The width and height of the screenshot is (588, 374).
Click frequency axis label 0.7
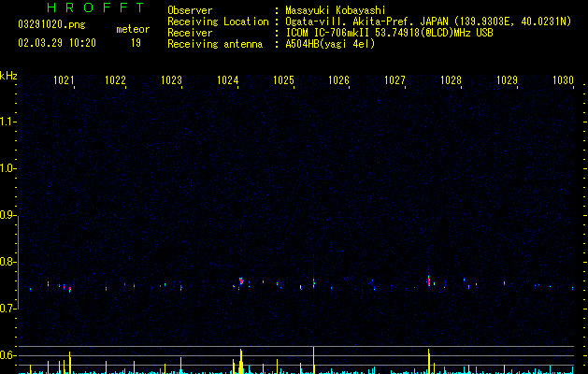tap(7, 309)
